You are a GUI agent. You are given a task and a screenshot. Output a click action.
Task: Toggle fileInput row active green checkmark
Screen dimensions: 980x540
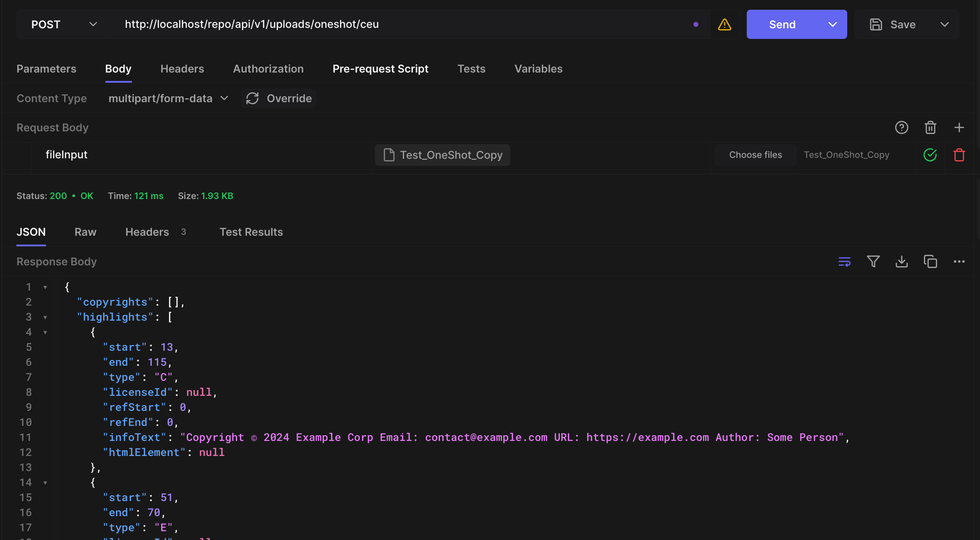coord(930,155)
